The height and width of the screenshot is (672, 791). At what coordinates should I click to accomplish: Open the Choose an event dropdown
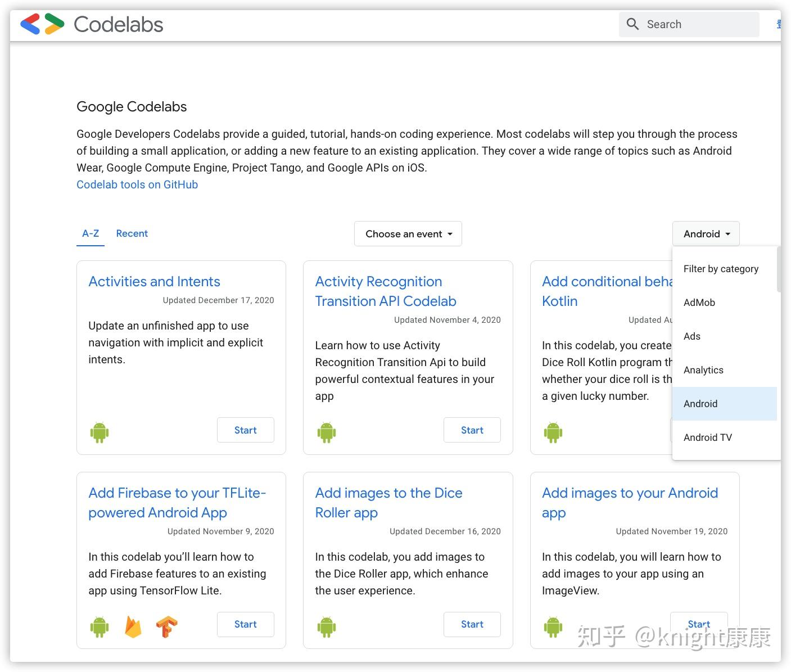point(408,234)
